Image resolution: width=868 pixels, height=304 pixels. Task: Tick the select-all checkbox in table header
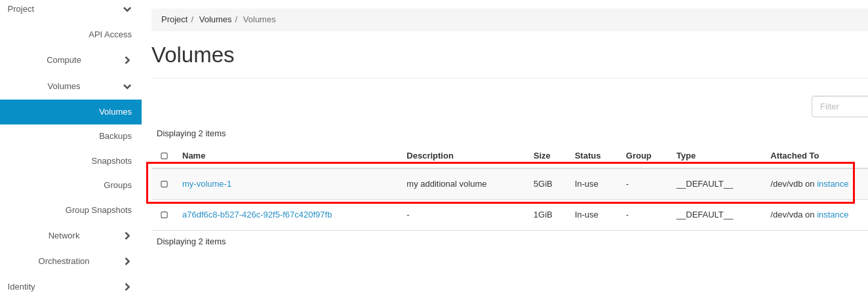(164, 156)
